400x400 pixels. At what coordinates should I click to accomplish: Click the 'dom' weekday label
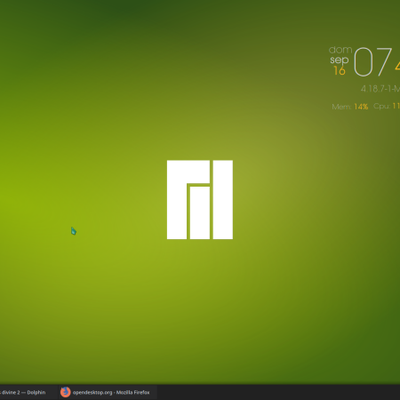[340, 50]
